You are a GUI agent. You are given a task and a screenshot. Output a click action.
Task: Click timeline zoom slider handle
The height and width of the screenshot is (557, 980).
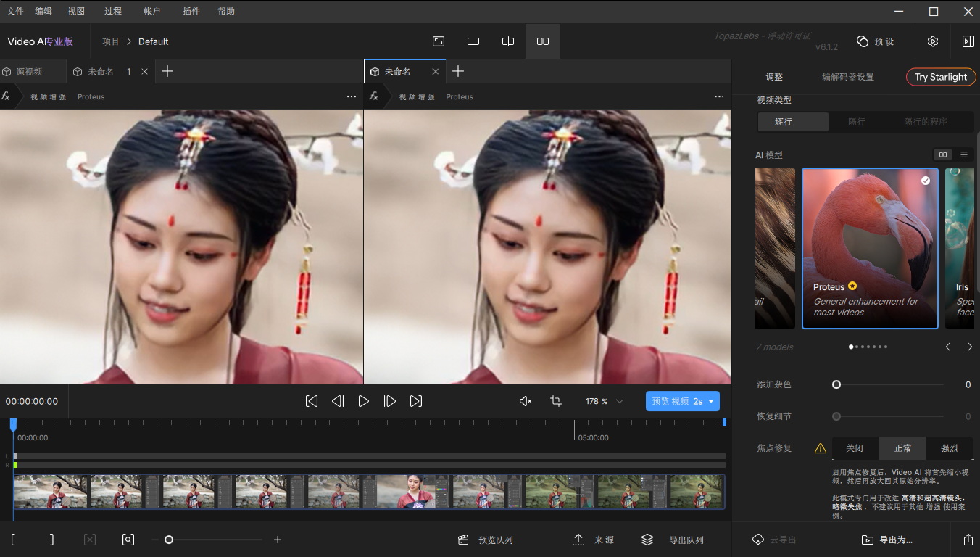click(169, 540)
